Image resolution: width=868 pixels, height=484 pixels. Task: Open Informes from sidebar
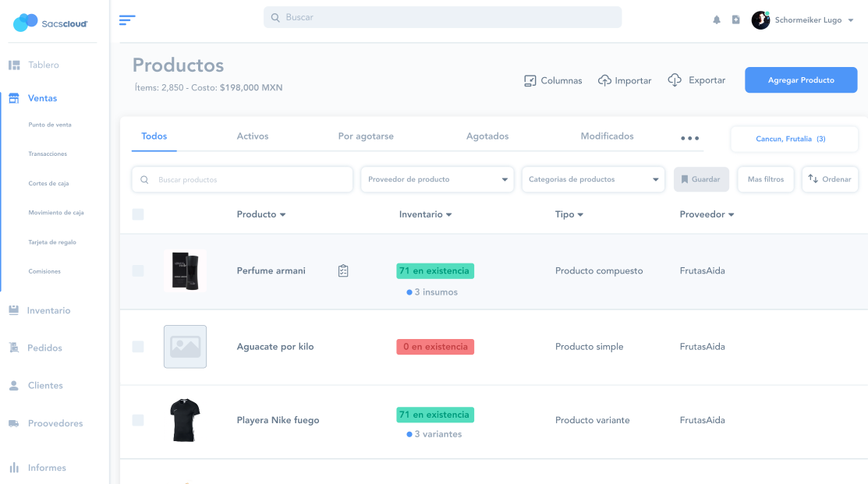tap(47, 468)
